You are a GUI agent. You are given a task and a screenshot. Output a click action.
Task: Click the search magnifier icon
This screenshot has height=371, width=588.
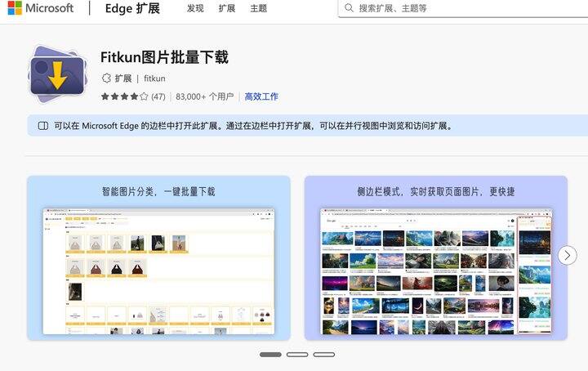pyautogui.click(x=349, y=8)
